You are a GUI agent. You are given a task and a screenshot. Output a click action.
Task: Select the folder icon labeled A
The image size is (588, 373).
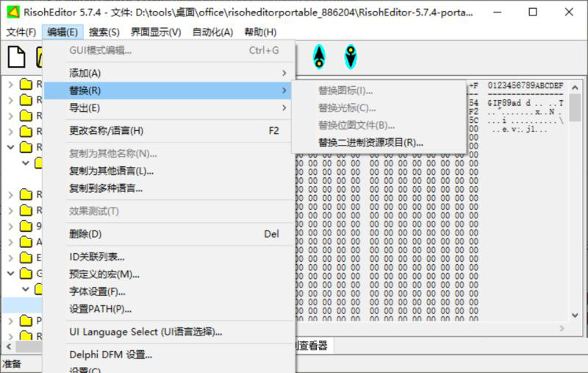(x=26, y=241)
